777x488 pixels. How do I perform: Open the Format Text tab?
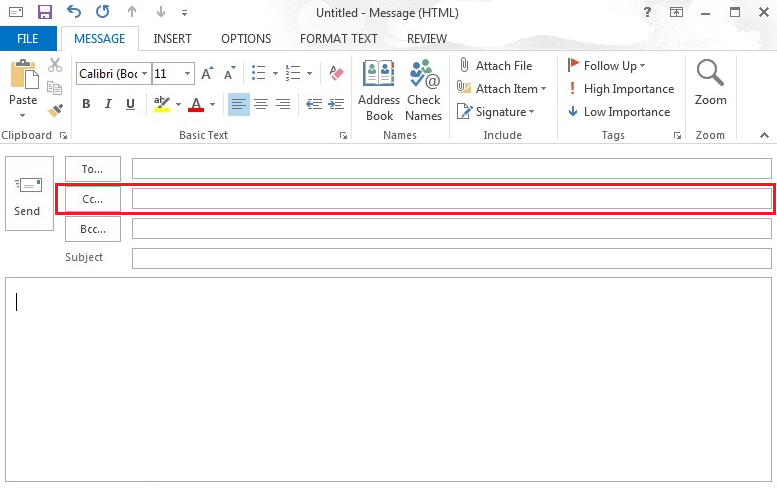339,39
